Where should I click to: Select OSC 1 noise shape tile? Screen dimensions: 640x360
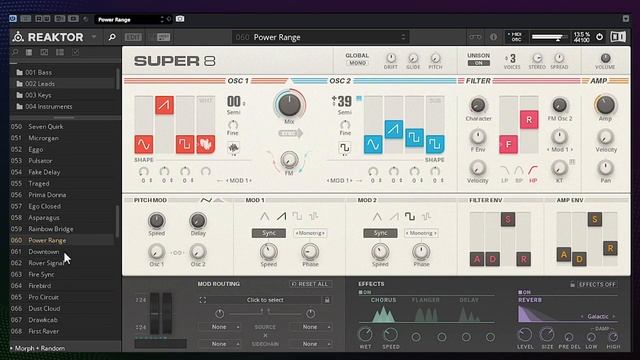click(206, 144)
